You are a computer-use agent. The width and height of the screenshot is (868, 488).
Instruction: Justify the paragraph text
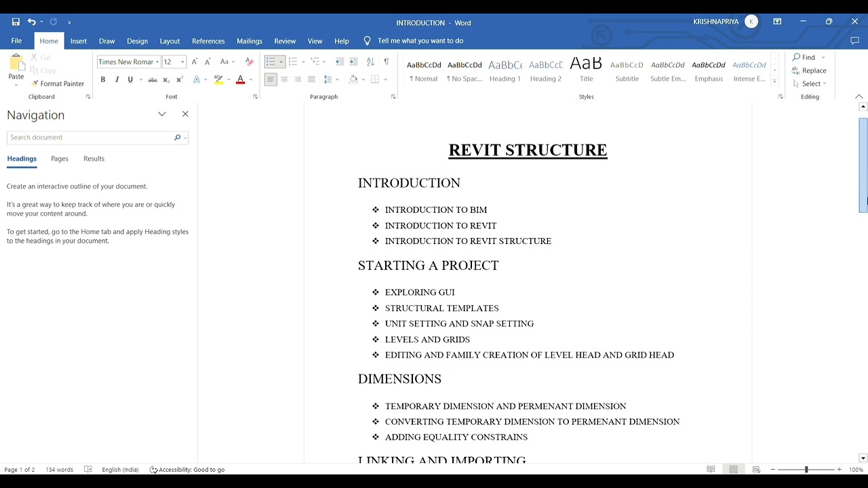(311, 79)
